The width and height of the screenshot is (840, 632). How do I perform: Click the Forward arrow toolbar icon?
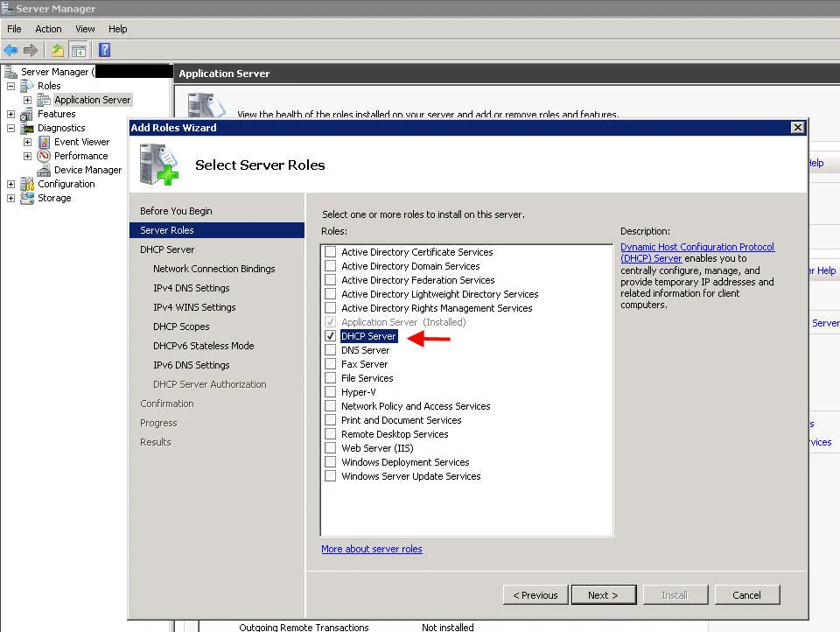[31, 51]
